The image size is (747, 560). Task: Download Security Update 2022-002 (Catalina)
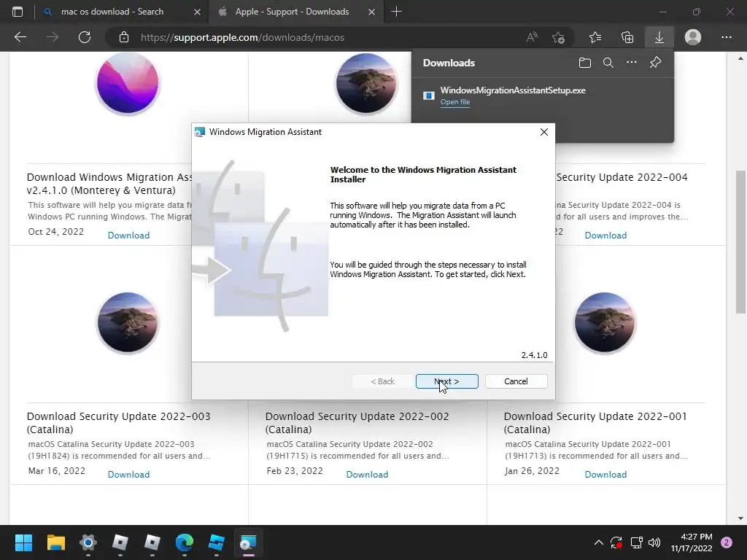tap(367, 474)
